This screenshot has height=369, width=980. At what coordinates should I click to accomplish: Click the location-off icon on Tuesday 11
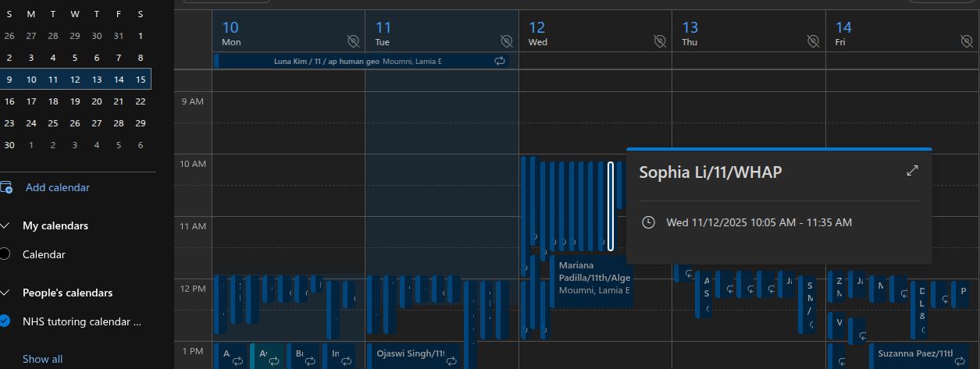click(x=507, y=40)
